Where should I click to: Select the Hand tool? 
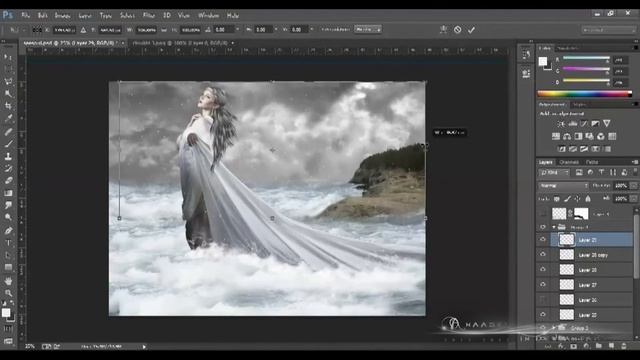pyautogui.click(x=8, y=281)
